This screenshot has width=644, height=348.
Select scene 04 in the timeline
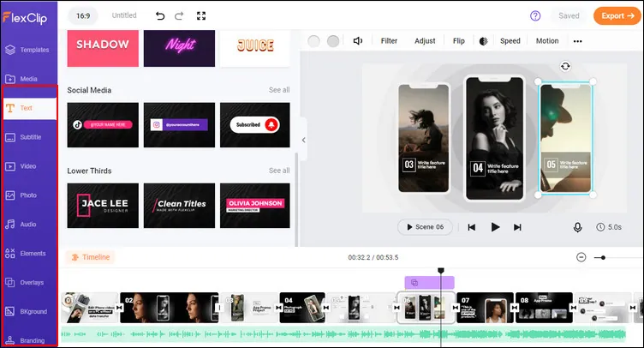302,308
